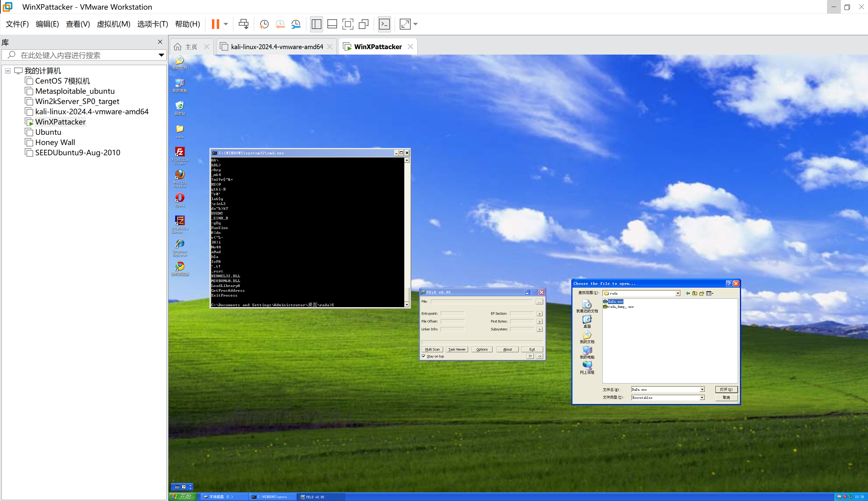Screen dimensions: 868x501
Task: Open the console view icon
Action: 384,24
